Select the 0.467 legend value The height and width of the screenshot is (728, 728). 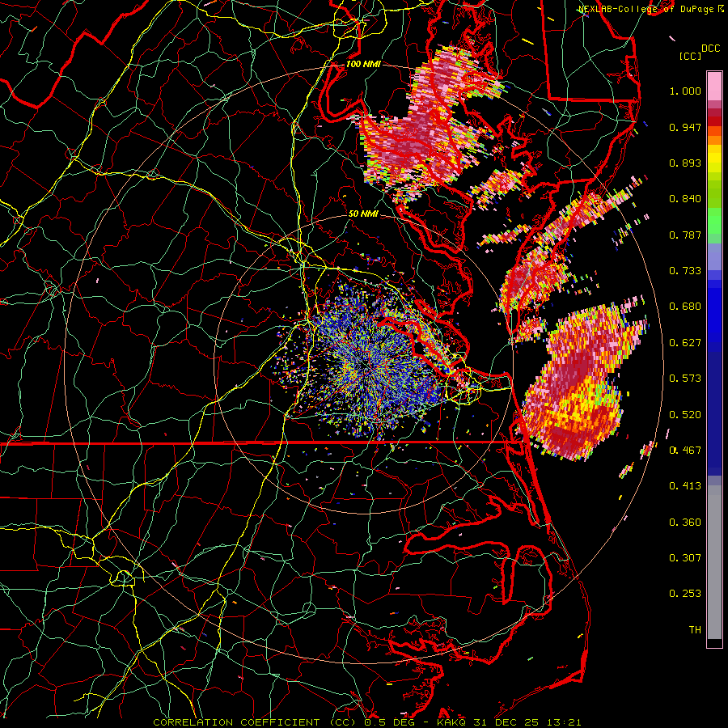685,451
